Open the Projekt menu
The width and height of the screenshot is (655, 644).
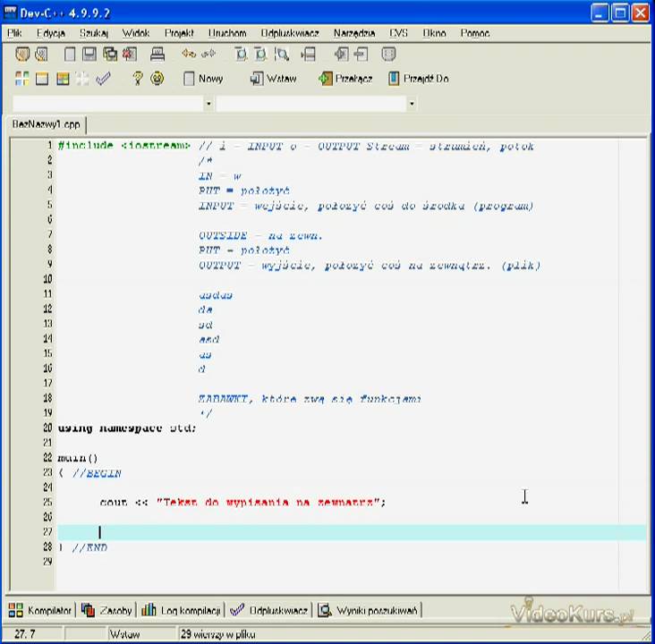(x=179, y=33)
